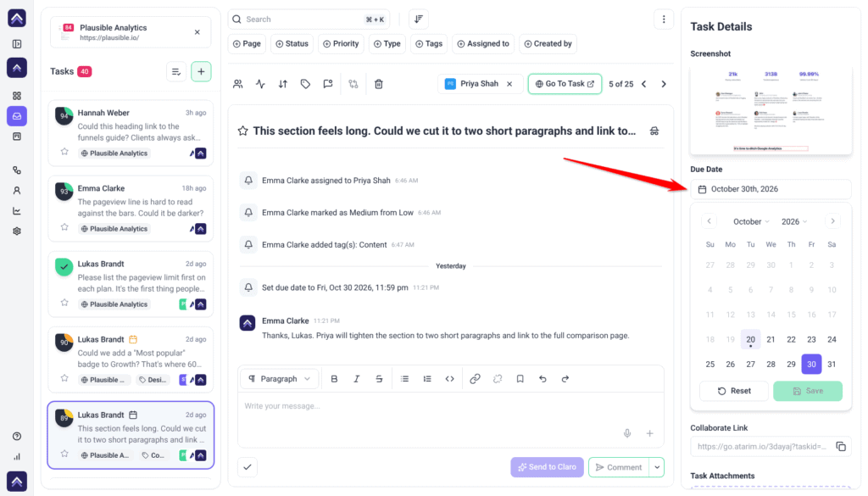Screen dimensions: 868x496
Task: Undo last edit in editor
Action: [x=542, y=379]
